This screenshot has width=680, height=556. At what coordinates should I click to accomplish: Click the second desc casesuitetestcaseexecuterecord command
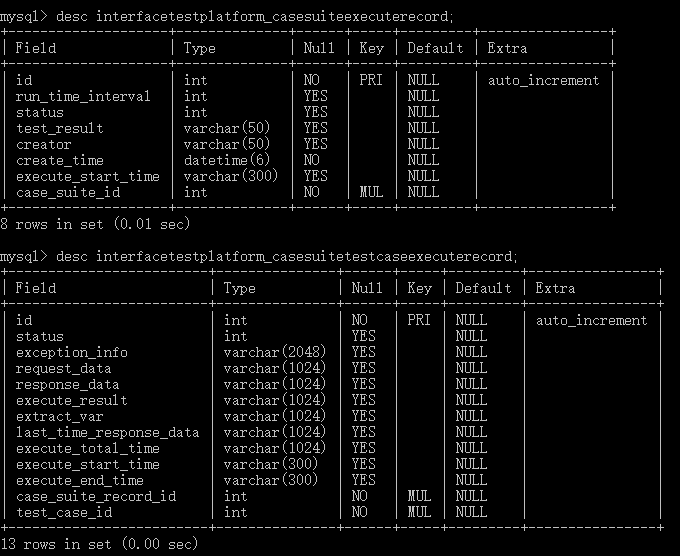(x=259, y=257)
